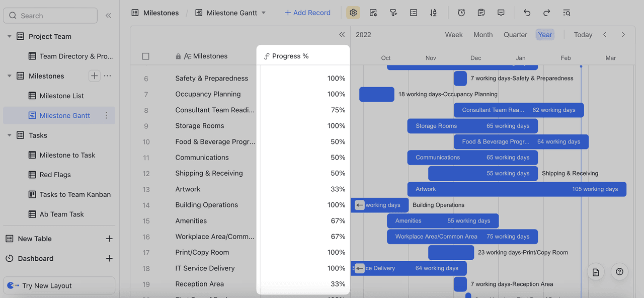644x298 pixels.
Task: Tick the select-all checkbox in the header
Action: point(146,56)
